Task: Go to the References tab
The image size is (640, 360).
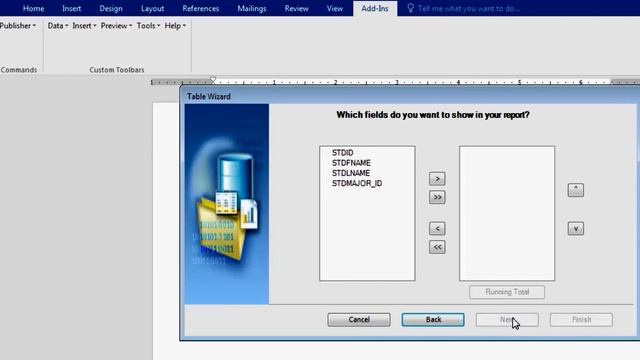Action: click(200, 8)
